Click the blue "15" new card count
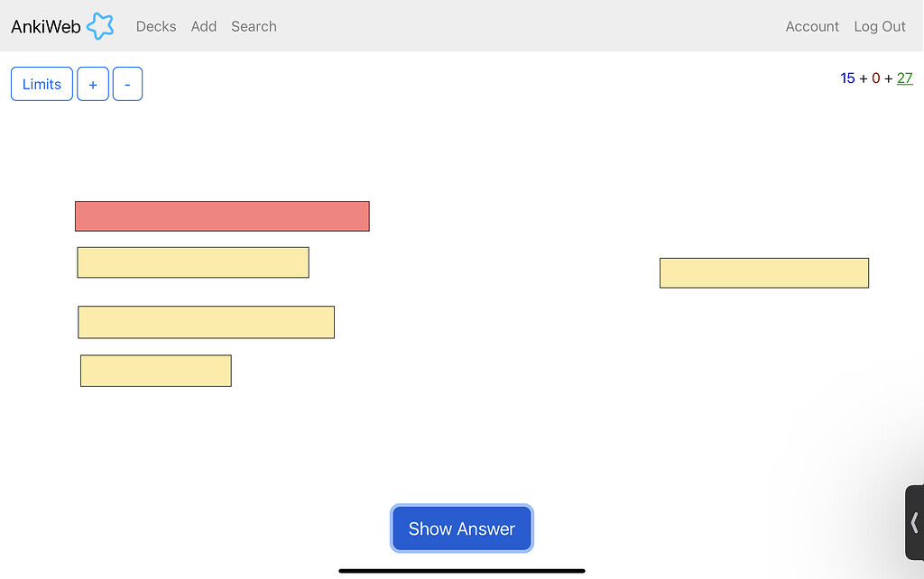The height and width of the screenshot is (579, 924). [x=847, y=78]
